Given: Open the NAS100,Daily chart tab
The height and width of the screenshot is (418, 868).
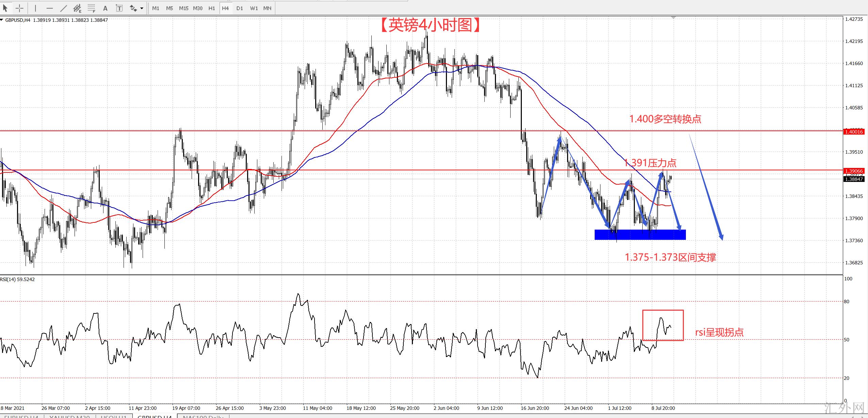Looking at the screenshot, I should coord(203,416).
